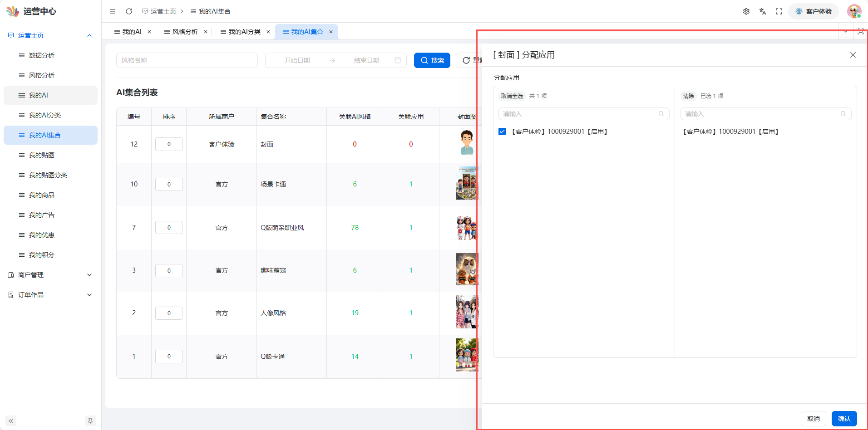Click 取消全选 in the left transfer panel

click(x=512, y=96)
